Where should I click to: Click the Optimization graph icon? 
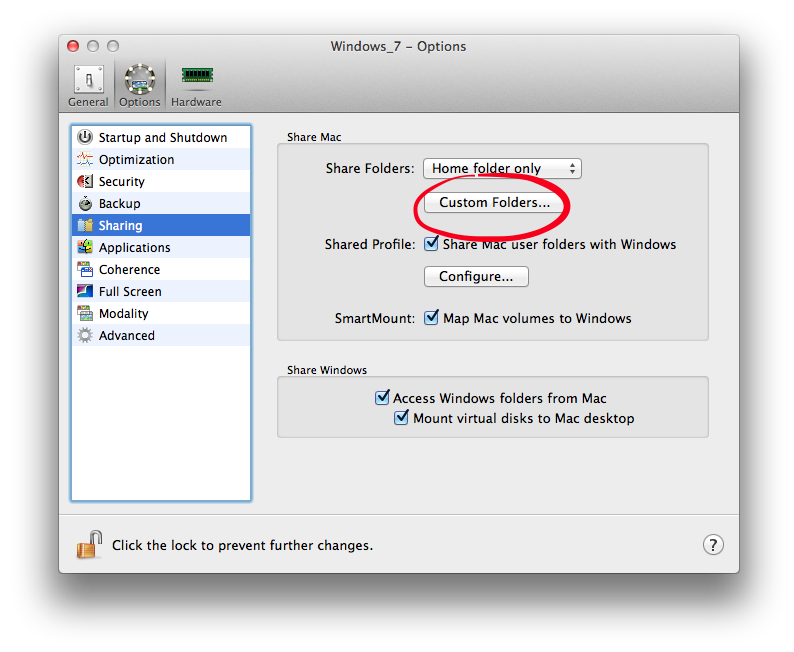(x=85, y=159)
